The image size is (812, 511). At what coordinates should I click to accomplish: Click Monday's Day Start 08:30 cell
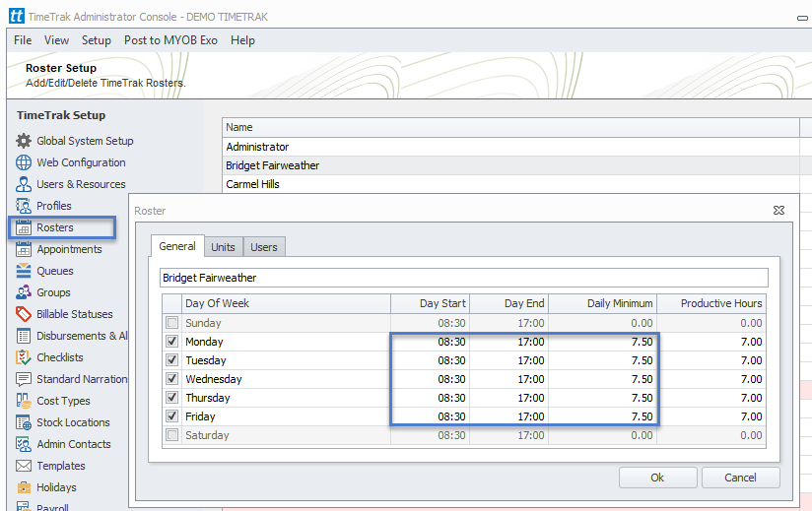tap(431, 342)
